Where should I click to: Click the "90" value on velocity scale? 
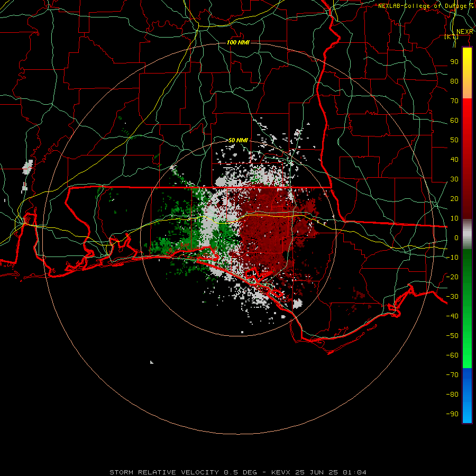[454, 62]
